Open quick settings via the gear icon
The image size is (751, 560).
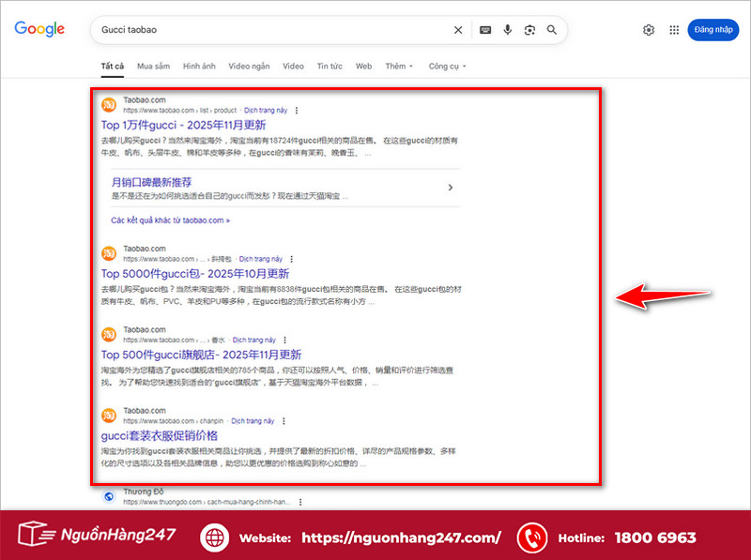tap(648, 29)
